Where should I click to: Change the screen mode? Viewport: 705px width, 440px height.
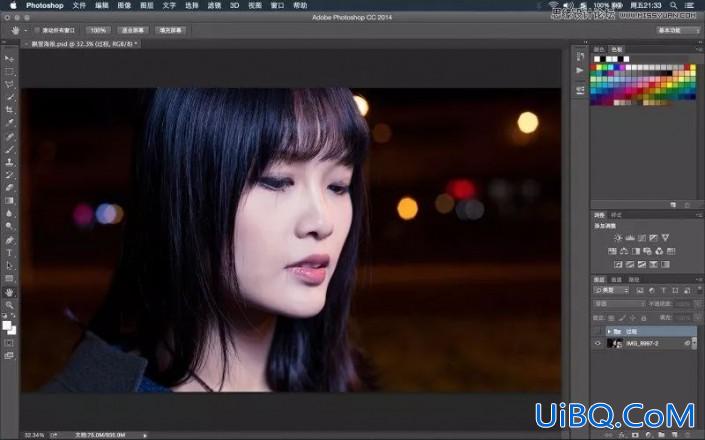9,356
